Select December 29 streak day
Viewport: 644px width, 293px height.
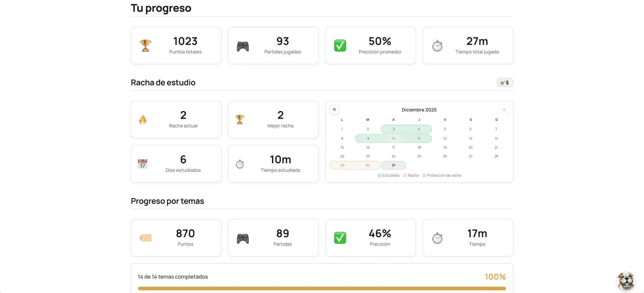[342, 165]
